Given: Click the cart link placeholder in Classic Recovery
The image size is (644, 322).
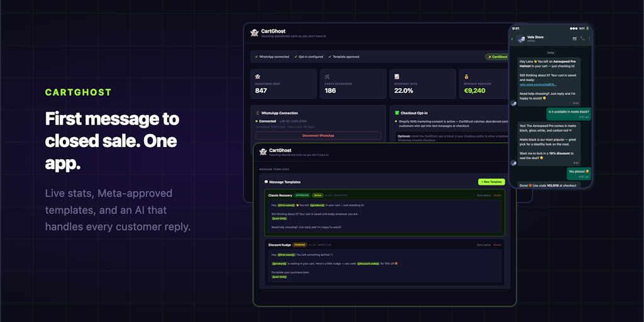Looking at the screenshot, I should tap(279, 218).
